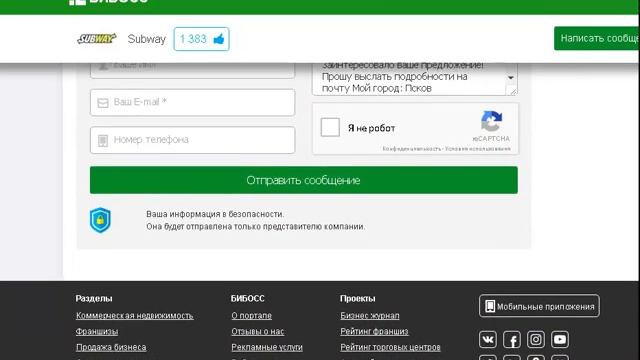The width and height of the screenshot is (640, 360).
Task: Click the phone icon in the Номер телефона field
Action: point(103,141)
